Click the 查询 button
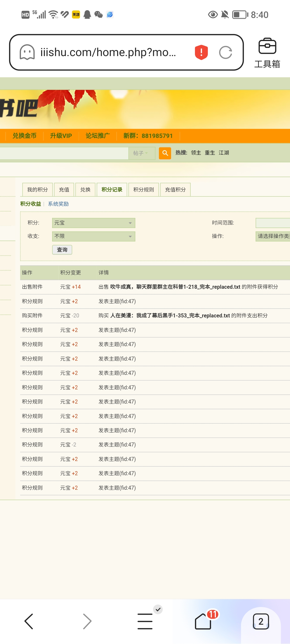 [62, 250]
